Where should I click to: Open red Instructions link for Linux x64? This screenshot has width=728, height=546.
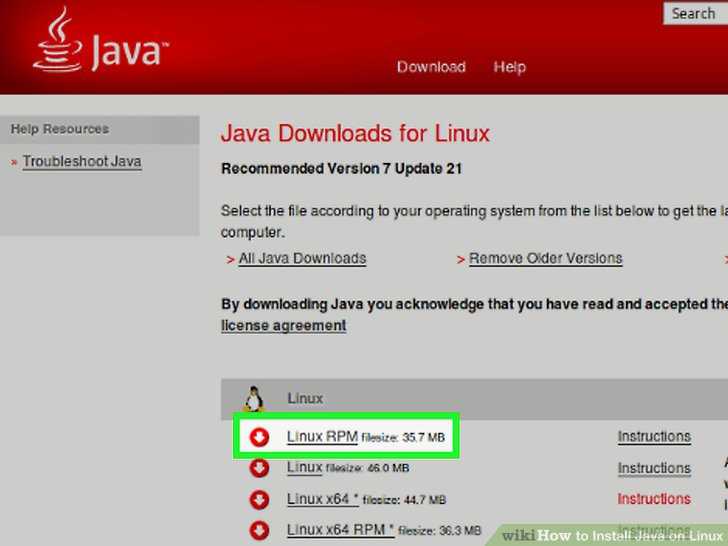click(x=654, y=499)
